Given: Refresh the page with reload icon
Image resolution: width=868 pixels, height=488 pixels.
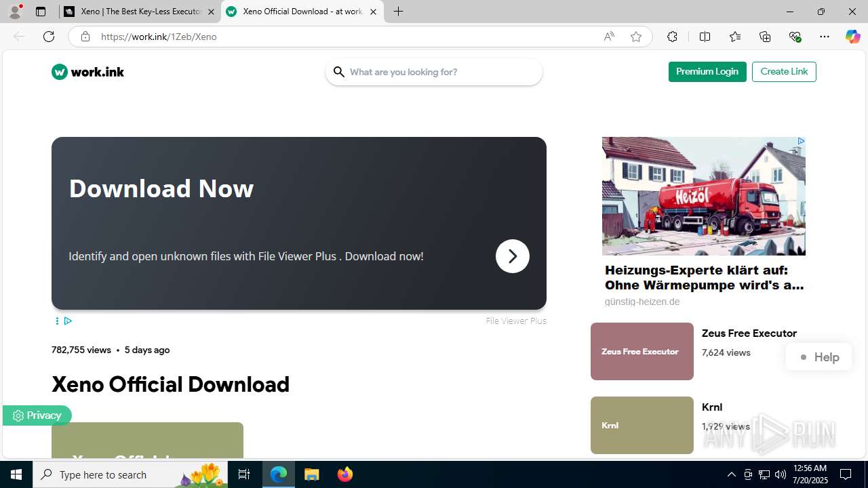Looking at the screenshot, I should point(49,37).
